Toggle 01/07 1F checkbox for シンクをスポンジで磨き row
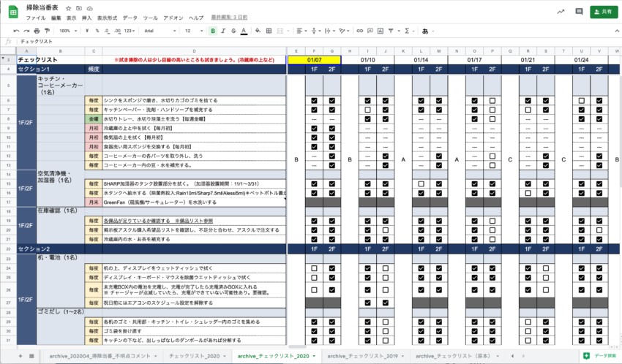Screen dimensions: 622x364 [x=314, y=100]
